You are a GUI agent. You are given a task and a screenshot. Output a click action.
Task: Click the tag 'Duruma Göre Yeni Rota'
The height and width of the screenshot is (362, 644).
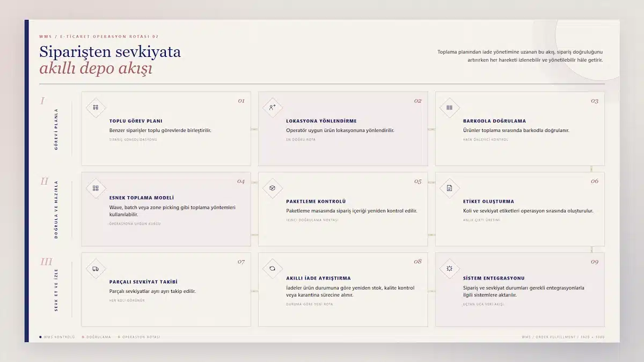pos(310,304)
